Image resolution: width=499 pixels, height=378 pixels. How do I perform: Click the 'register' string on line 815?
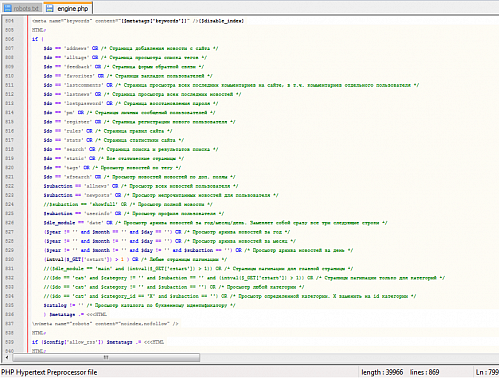click(78, 122)
